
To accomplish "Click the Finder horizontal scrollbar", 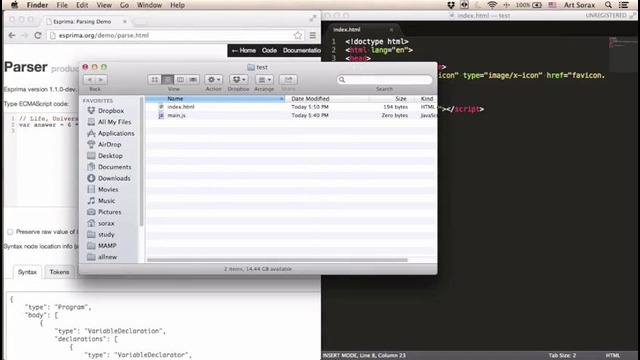I will click(277, 260).
